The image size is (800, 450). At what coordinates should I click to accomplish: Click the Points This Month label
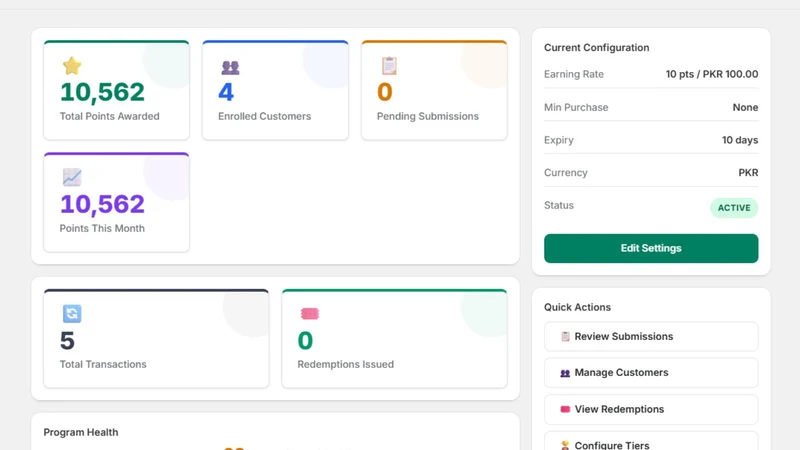pyautogui.click(x=102, y=228)
